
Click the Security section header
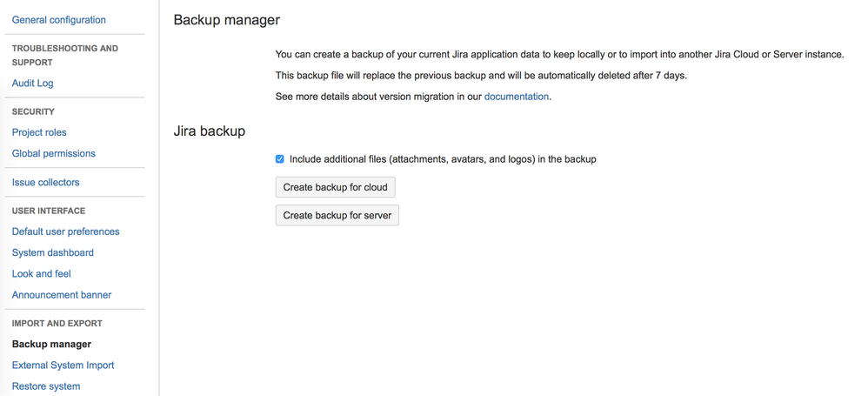(33, 112)
